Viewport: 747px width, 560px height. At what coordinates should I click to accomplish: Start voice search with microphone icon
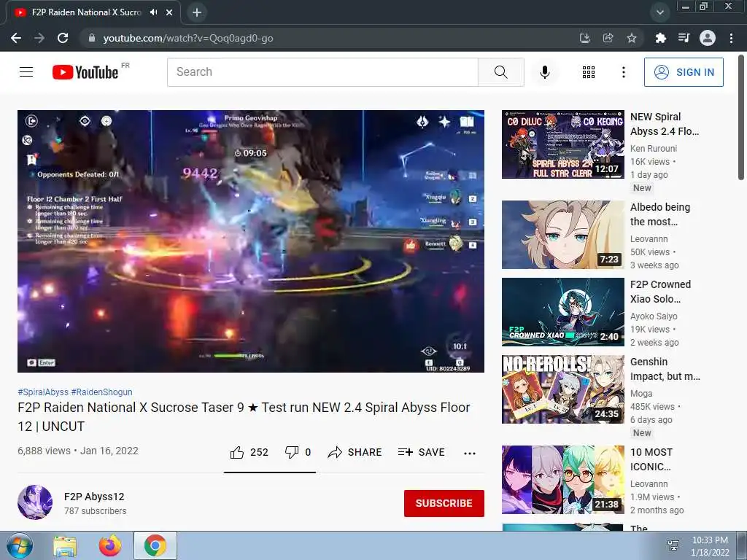pyautogui.click(x=544, y=72)
